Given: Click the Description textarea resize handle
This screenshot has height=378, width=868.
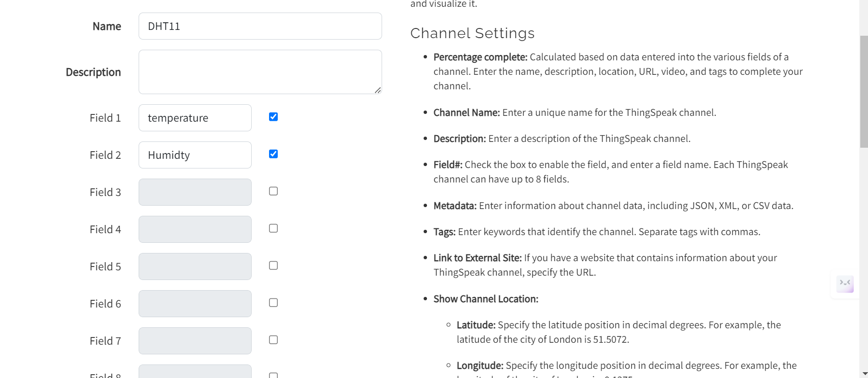Looking at the screenshot, I should (x=378, y=90).
